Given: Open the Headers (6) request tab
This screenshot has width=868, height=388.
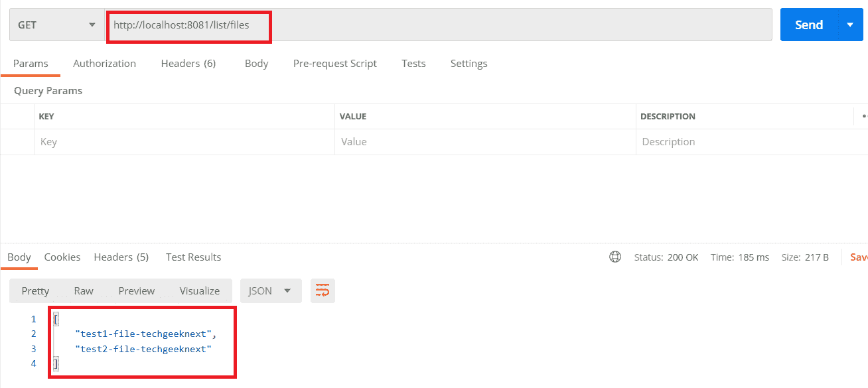Looking at the screenshot, I should (188, 64).
